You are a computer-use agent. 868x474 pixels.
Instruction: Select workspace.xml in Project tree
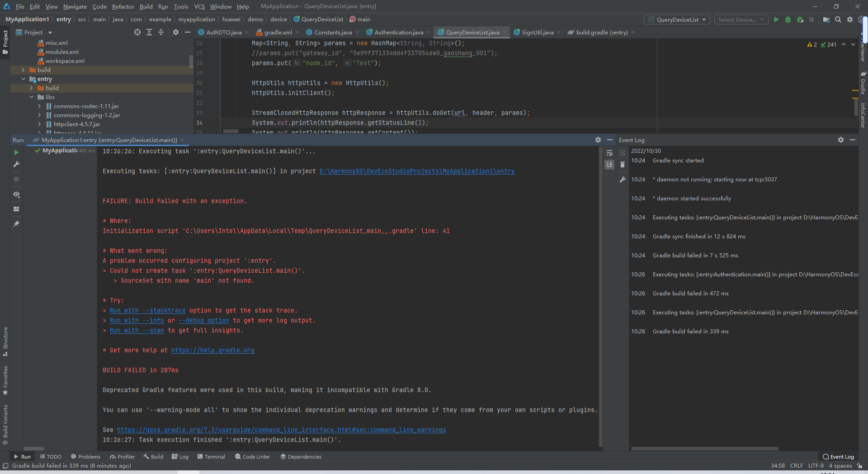[65, 61]
